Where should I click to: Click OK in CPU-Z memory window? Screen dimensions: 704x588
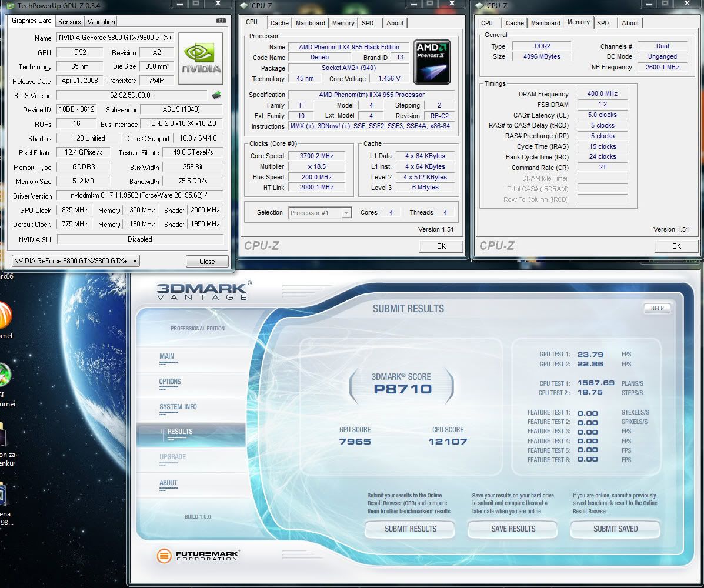coord(676,246)
